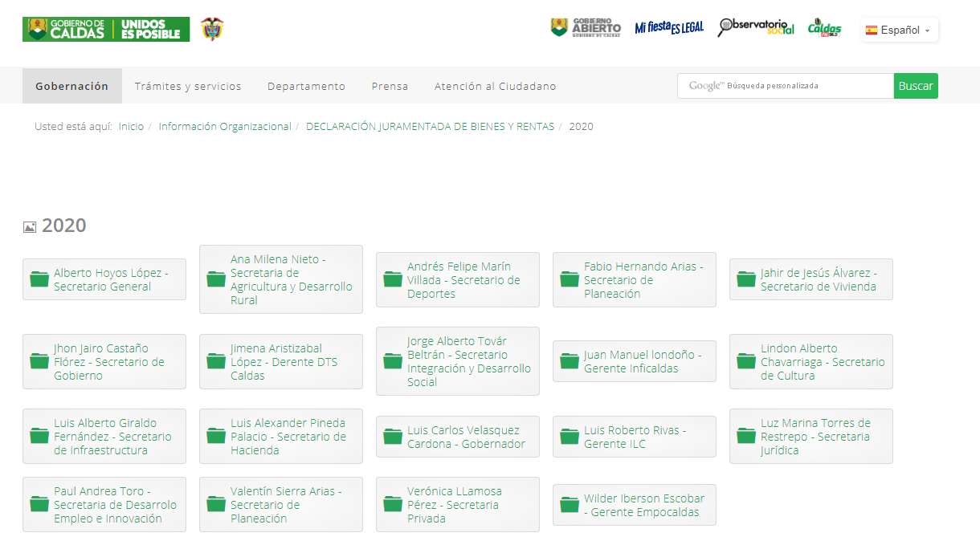
Task: Open the Trámites y servicios menu
Action: click(x=188, y=86)
